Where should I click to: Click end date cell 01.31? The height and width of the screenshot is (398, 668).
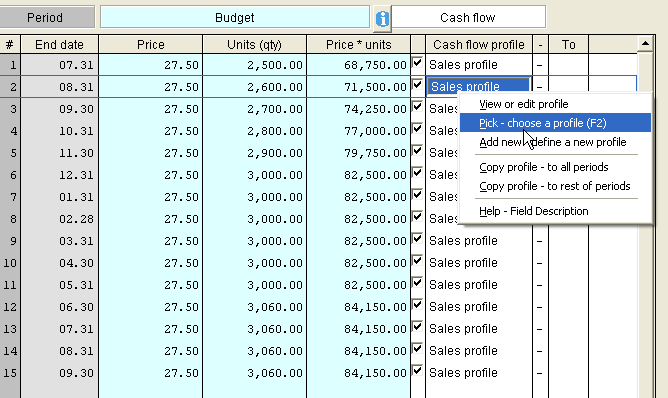tap(60, 197)
